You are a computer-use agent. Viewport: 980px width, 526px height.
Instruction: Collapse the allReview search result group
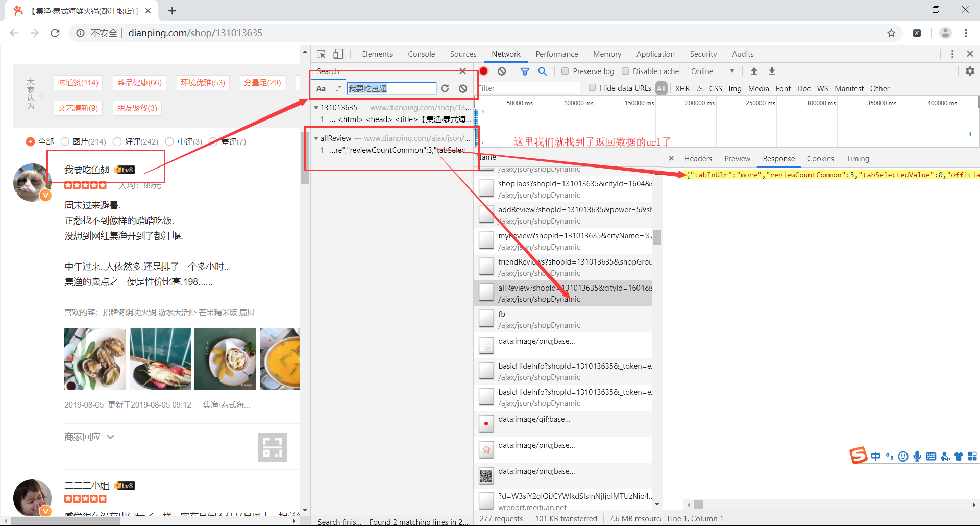click(x=316, y=138)
